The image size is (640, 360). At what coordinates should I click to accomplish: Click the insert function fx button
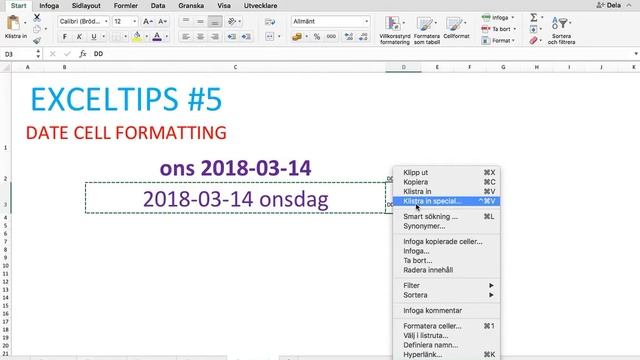tap(82, 54)
